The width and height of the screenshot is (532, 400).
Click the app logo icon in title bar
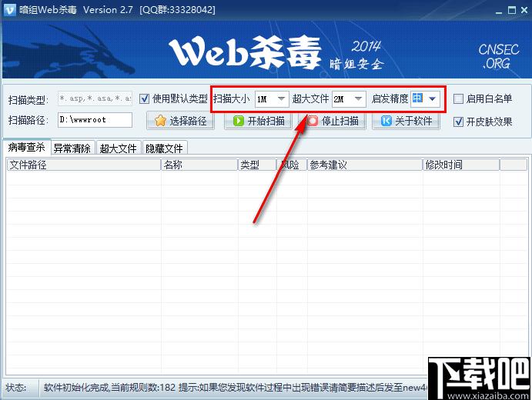click(x=9, y=9)
